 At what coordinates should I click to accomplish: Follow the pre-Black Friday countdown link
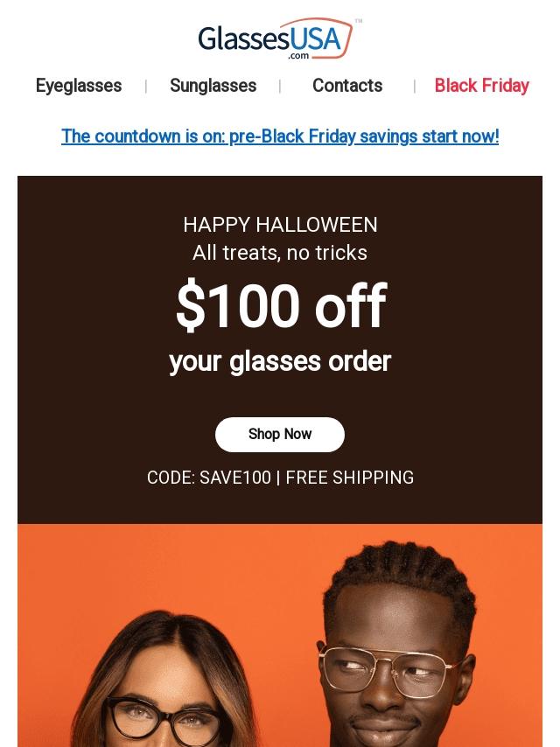click(280, 136)
